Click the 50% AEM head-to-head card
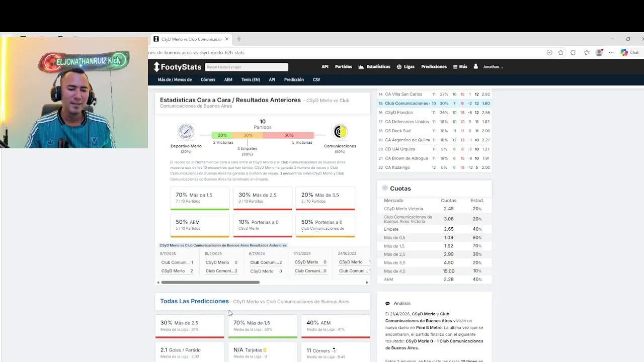The image size is (644, 362). (x=200, y=226)
